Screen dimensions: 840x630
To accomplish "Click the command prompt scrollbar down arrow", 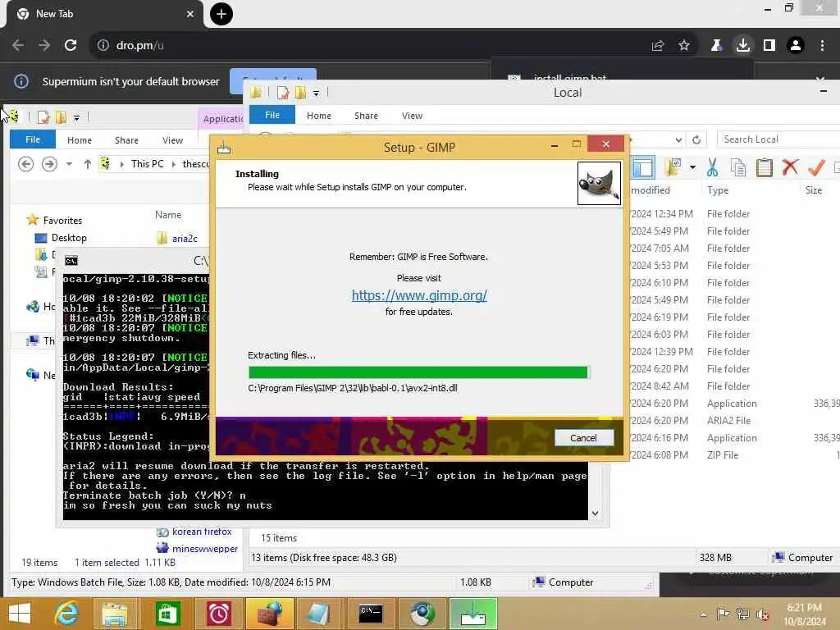I will (x=596, y=514).
